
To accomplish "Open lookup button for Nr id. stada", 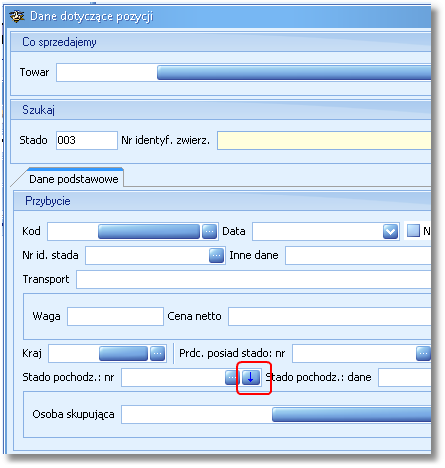I will click(216, 255).
